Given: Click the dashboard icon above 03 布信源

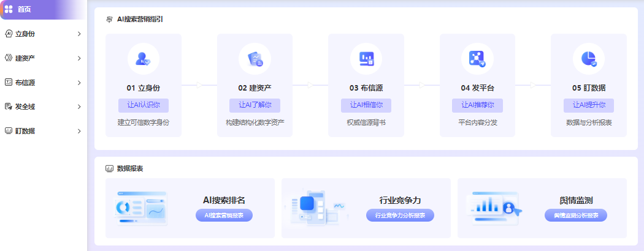Looking at the screenshot, I should [x=366, y=59].
